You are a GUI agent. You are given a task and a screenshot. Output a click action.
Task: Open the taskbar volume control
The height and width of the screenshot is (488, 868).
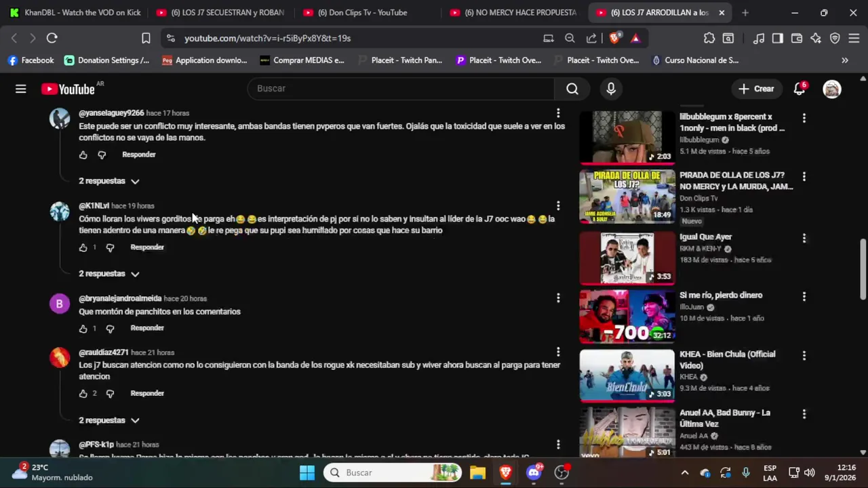click(x=809, y=472)
